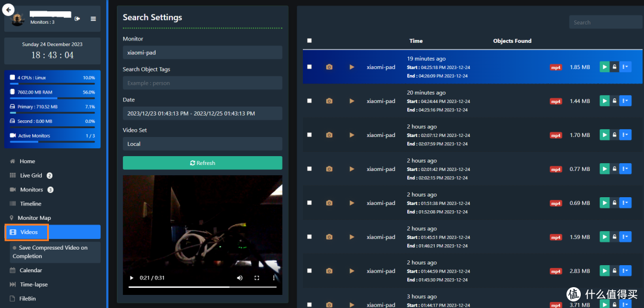Go to Timeline in the sidebar

[x=31, y=204]
